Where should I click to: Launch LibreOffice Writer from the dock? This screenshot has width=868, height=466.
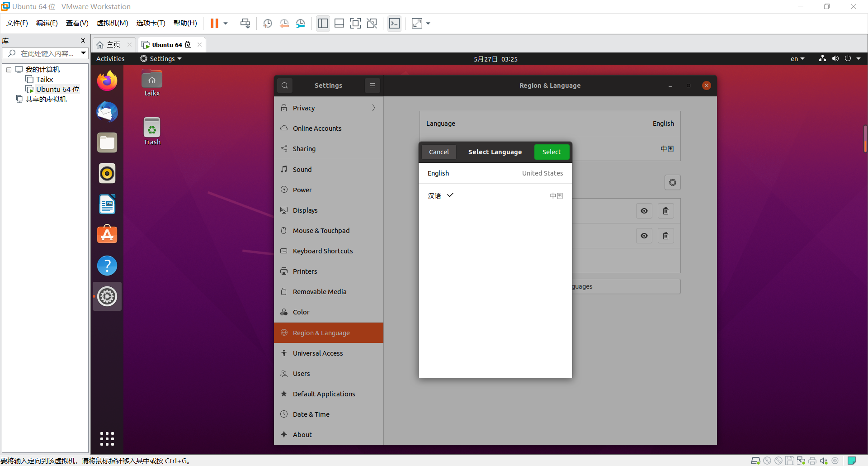[x=107, y=204]
